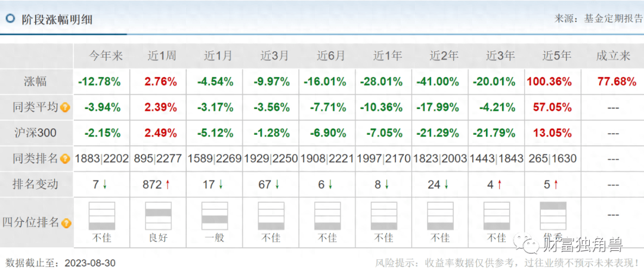The width and height of the screenshot is (644, 273).
Task: Click the 涨幅 row label
Action: coord(35,82)
